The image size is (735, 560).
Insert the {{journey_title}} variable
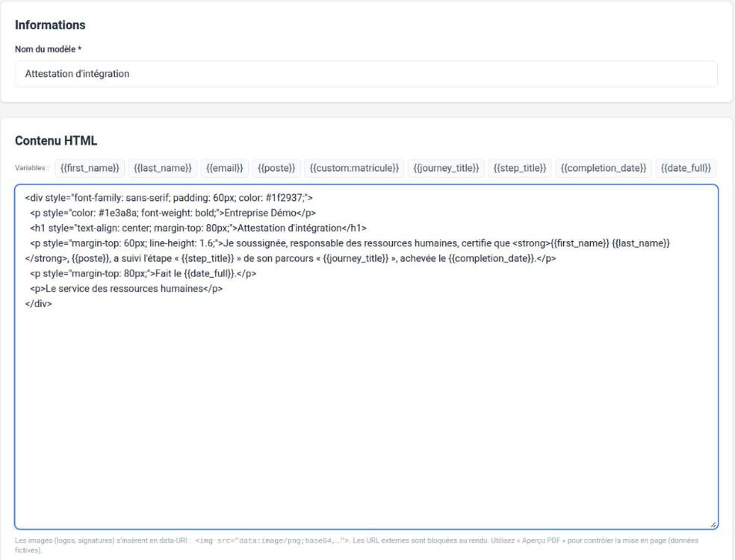point(446,168)
